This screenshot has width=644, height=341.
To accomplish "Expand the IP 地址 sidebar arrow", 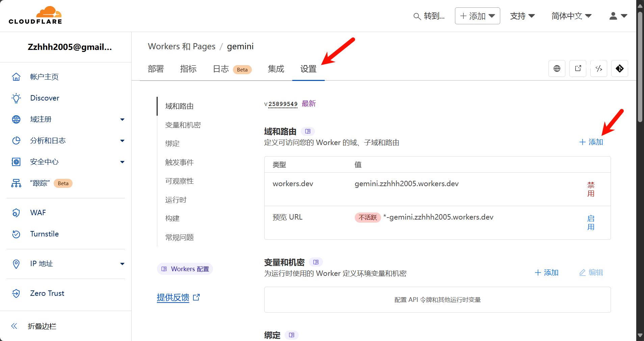I will (122, 264).
